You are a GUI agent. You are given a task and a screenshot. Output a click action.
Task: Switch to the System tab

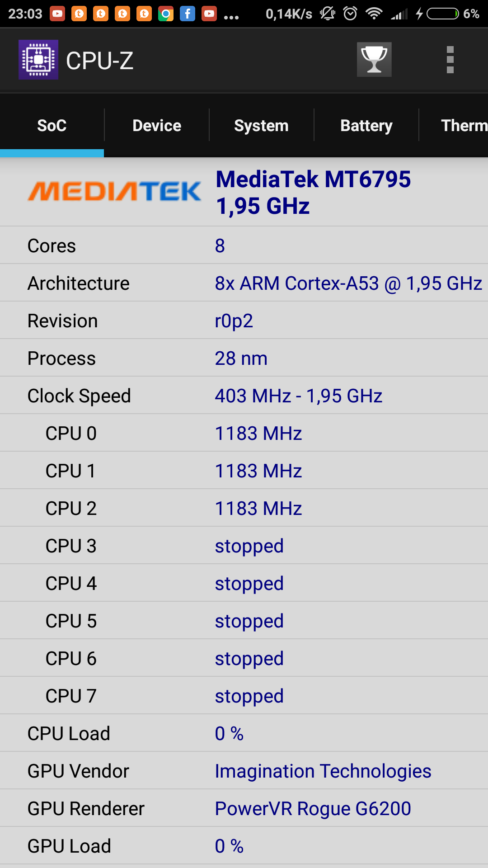coord(261,126)
